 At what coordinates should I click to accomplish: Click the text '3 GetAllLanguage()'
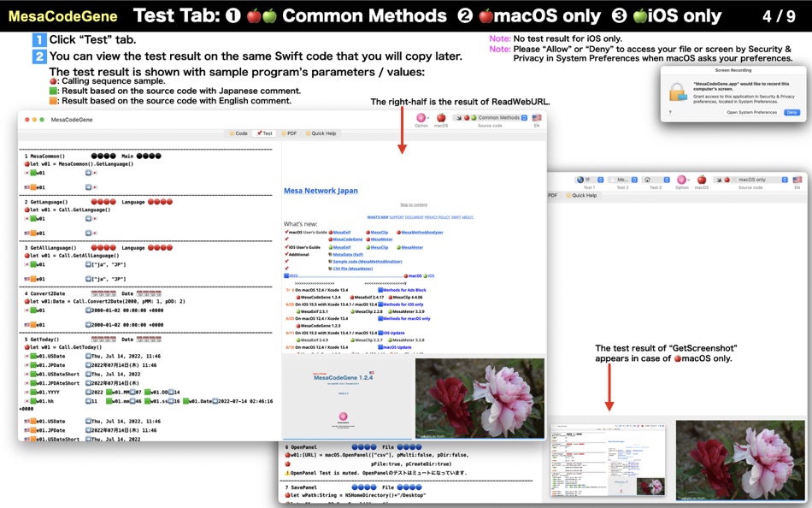click(x=50, y=248)
